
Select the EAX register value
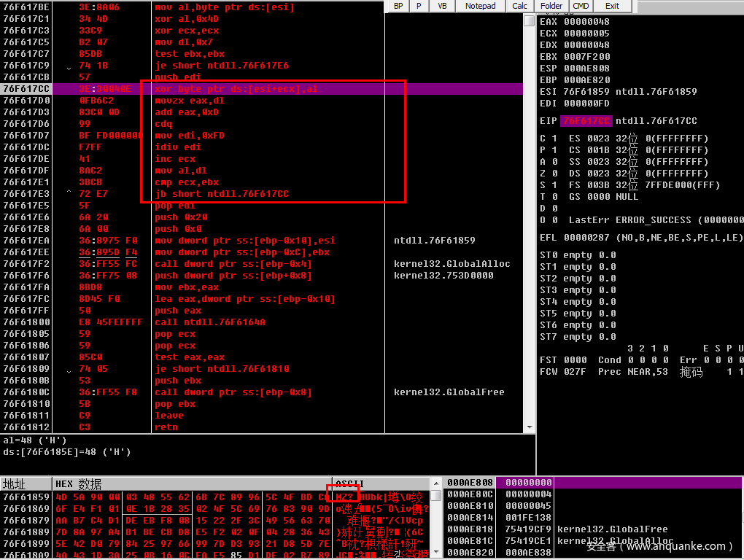(x=586, y=22)
